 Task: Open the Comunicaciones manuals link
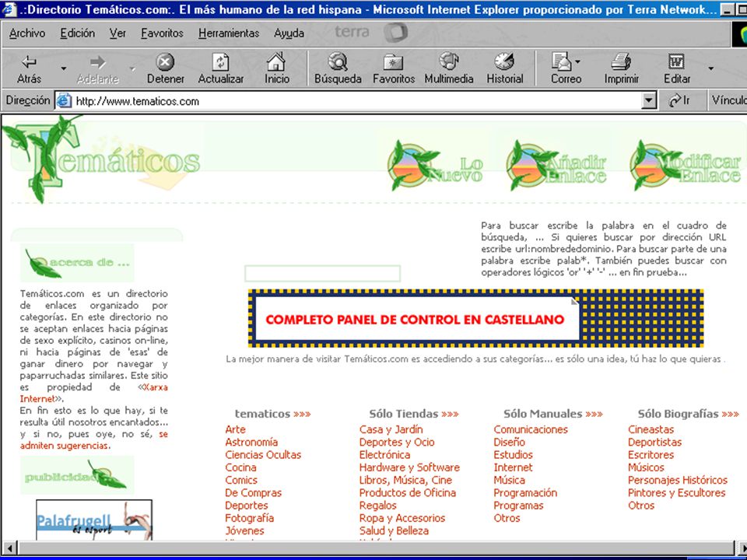(531, 429)
